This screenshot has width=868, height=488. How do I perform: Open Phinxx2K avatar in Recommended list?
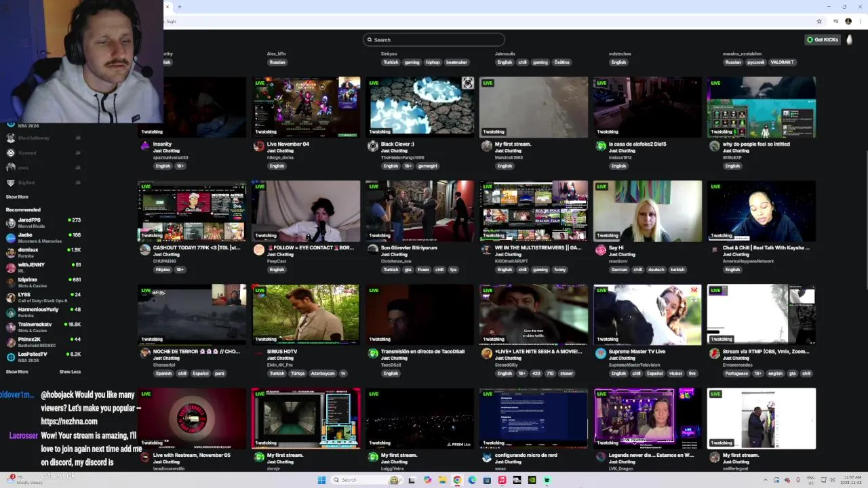click(11, 342)
